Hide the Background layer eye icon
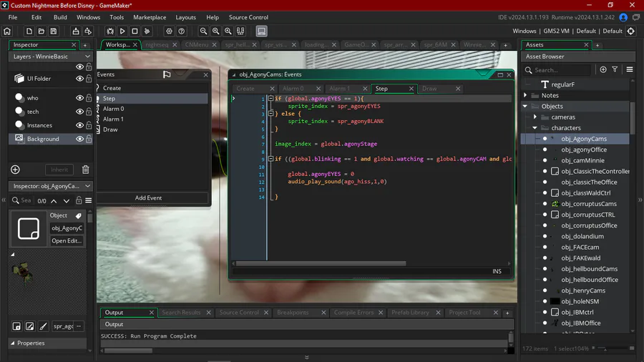This screenshot has width=644, height=362. coord(79,139)
